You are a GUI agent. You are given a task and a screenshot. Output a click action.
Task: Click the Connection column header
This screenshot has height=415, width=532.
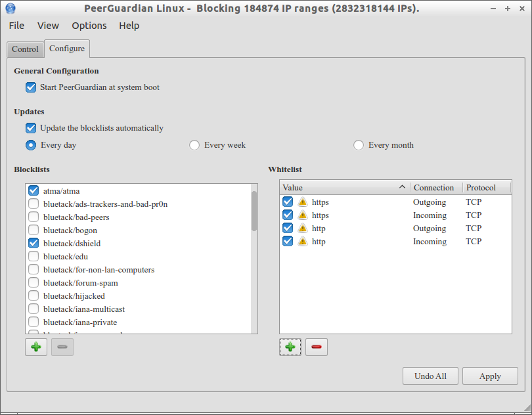click(x=436, y=187)
